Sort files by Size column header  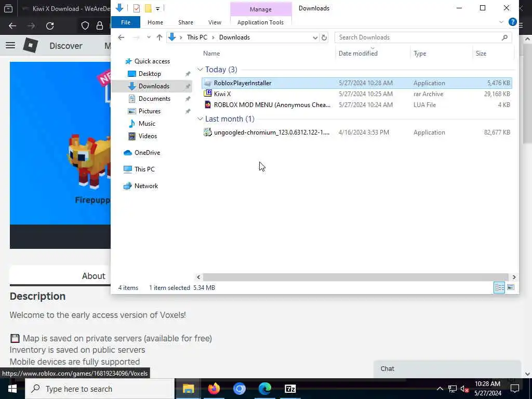click(481, 54)
